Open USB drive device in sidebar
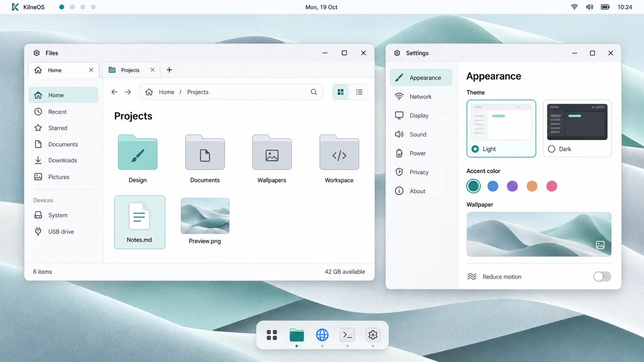The image size is (644, 362). pyautogui.click(x=64, y=231)
